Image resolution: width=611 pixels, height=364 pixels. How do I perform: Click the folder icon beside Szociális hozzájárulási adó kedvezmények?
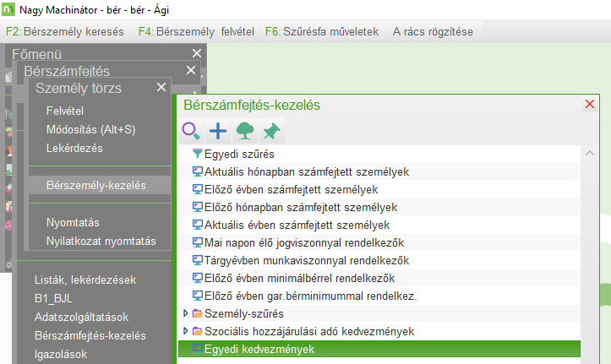198,331
